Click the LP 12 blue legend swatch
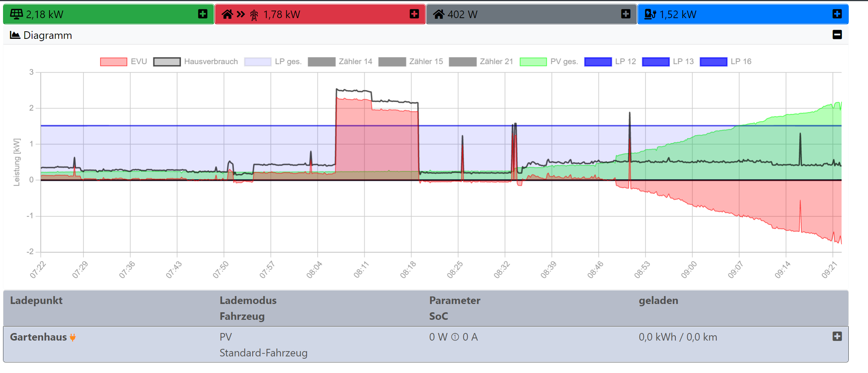Screen dimensions: 868x373 click(598, 62)
